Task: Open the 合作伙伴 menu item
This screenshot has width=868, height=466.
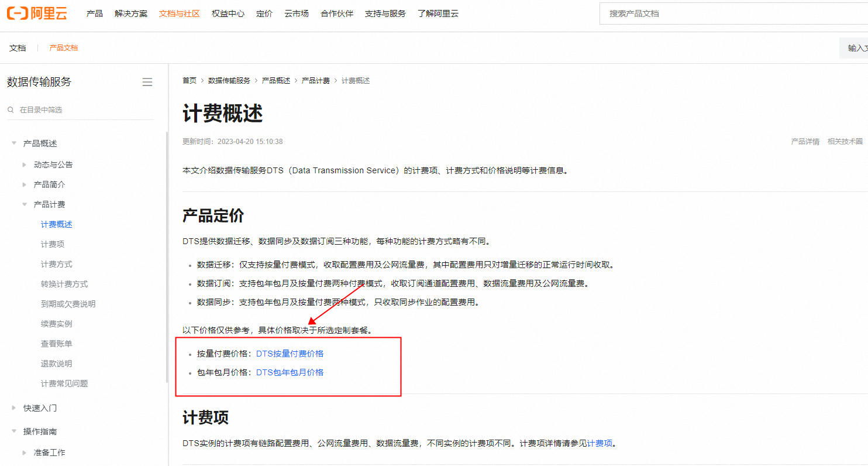Action: point(337,13)
